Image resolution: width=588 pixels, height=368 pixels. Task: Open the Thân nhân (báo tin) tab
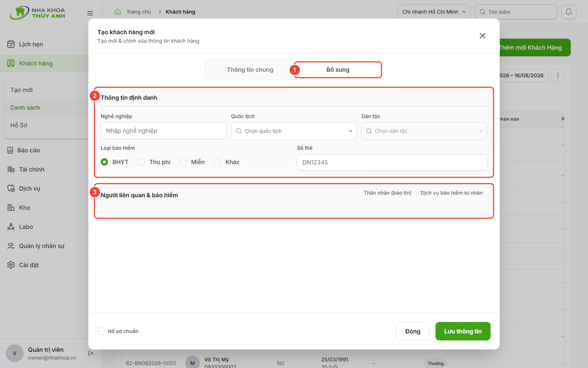[388, 193]
